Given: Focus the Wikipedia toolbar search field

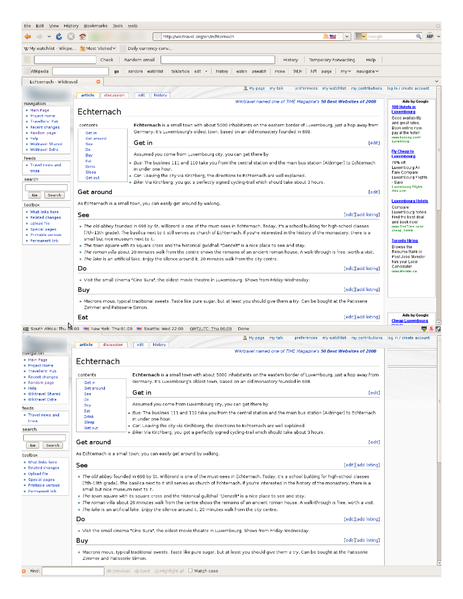Looking at the screenshot, I should (x=80, y=71).
